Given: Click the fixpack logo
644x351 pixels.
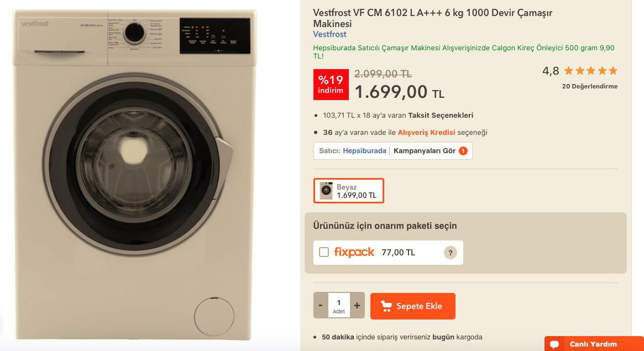Looking at the screenshot, I should coord(354,252).
